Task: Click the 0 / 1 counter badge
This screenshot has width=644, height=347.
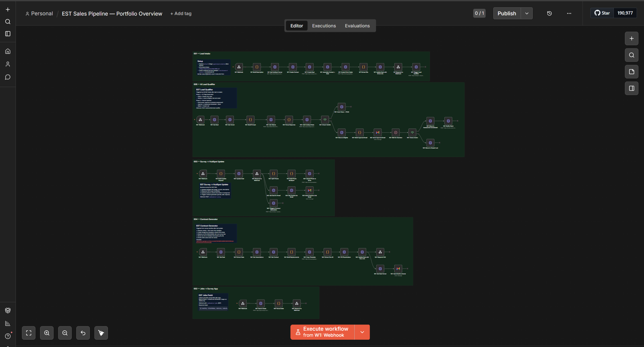Action: coord(479,13)
